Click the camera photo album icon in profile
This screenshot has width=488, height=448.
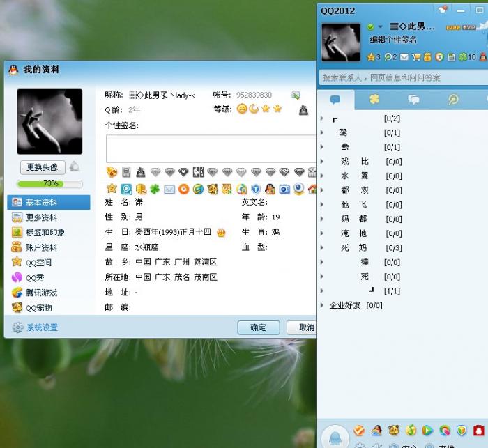(x=284, y=189)
